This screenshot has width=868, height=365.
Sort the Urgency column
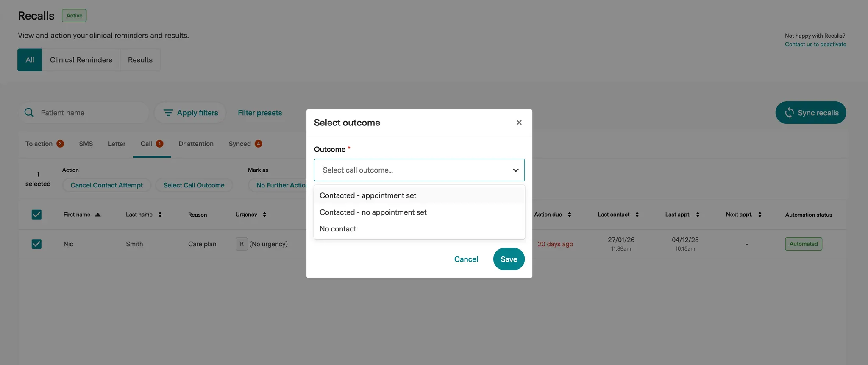coord(264,215)
